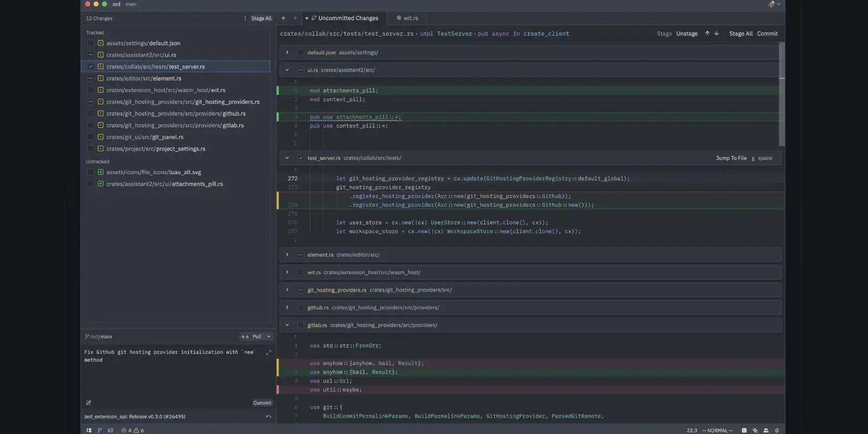The width and height of the screenshot is (868, 434).
Task: Commit using the button under the message
Action: tap(263, 403)
